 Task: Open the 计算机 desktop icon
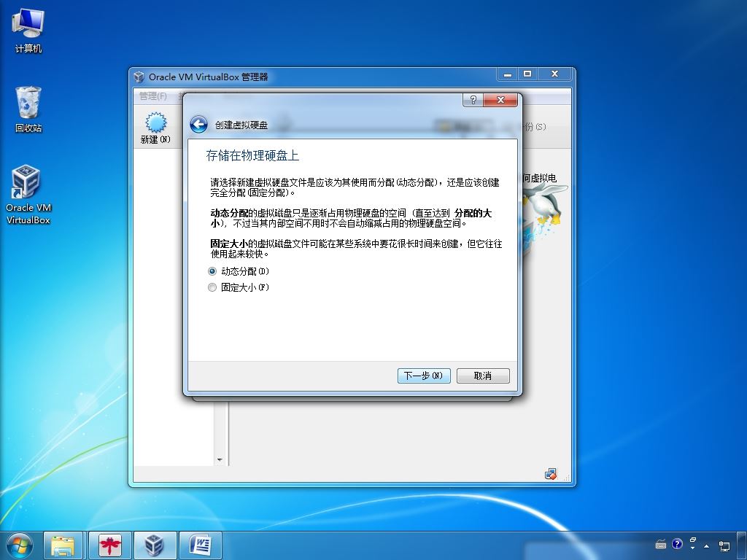pos(28,31)
